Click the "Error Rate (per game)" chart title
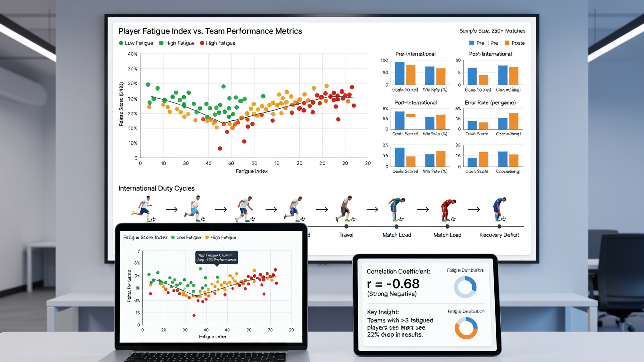Image resolution: width=644 pixels, height=362 pixels. click(491, 103)
